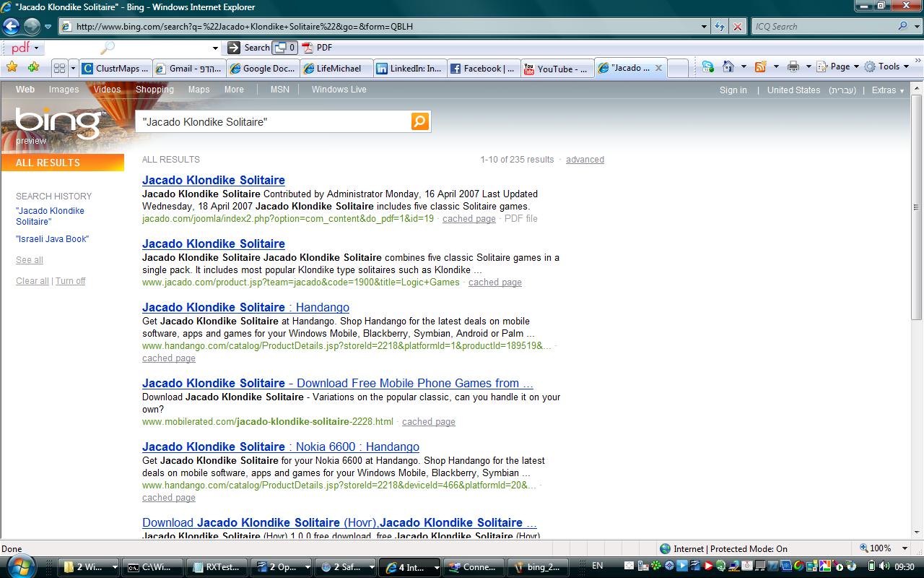
Task: Click the Add to Favorites icon
Action: 33,67
